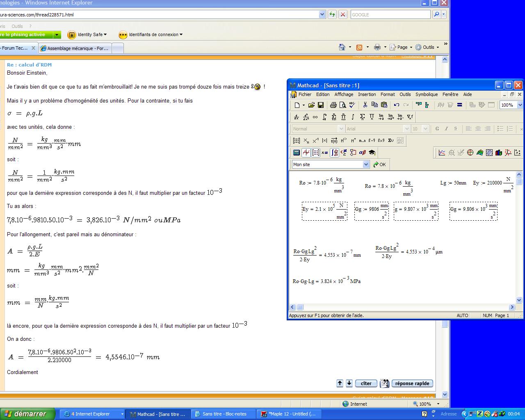Copy selection in Mathcad toolbar
The width and height of the screenshot is (525, 420).
374,105
